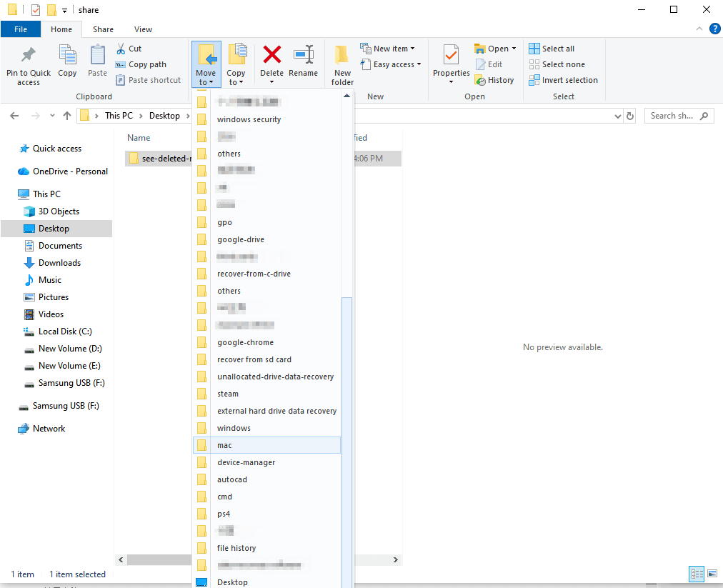The width and height of the screenshot is (723, 588).
Task: Expand the Easy access dropdown
Action: [x=392, y=64]
